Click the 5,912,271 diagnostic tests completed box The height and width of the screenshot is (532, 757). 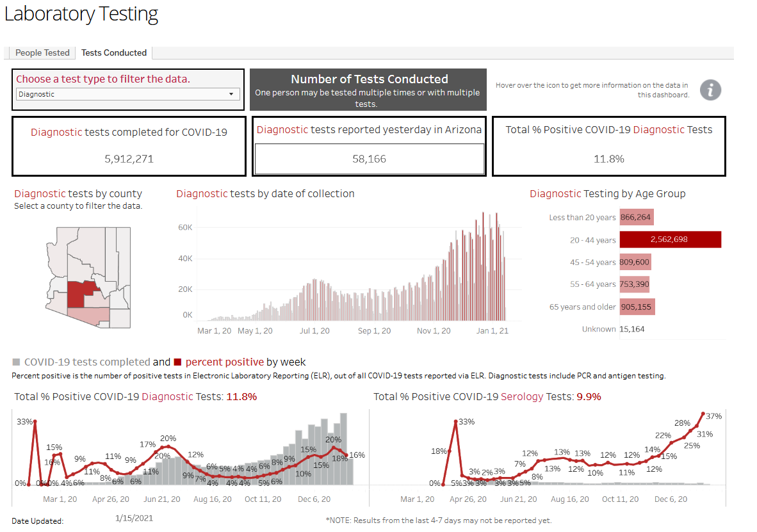(x=129, y=146)
